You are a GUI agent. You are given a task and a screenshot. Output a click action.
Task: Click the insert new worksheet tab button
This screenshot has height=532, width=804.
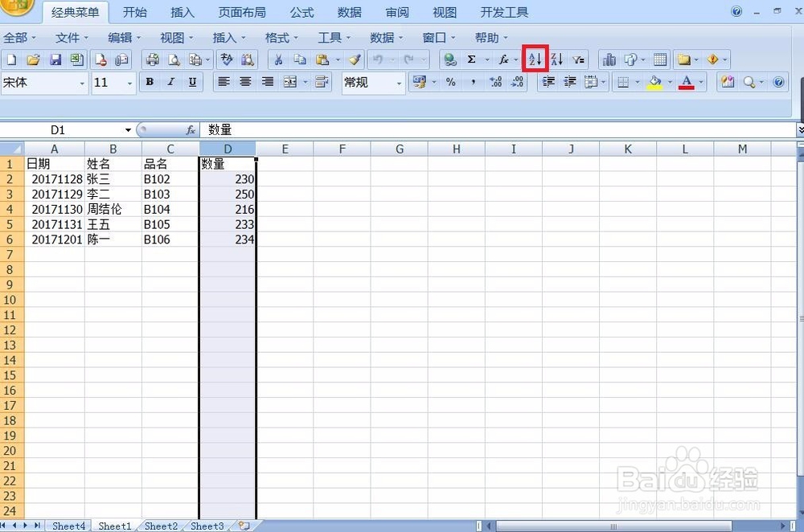click(244, 526)
